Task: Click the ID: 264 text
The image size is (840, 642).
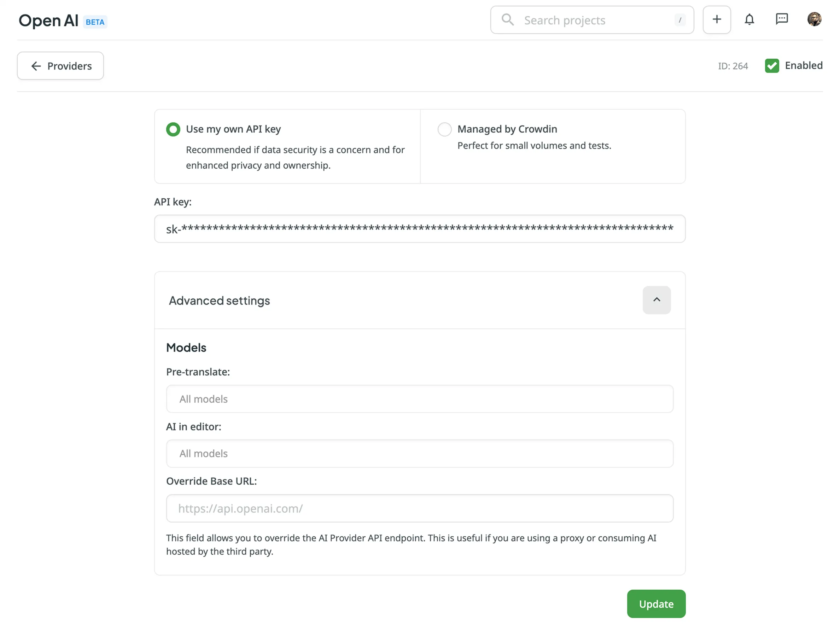Action: [733, 66]
